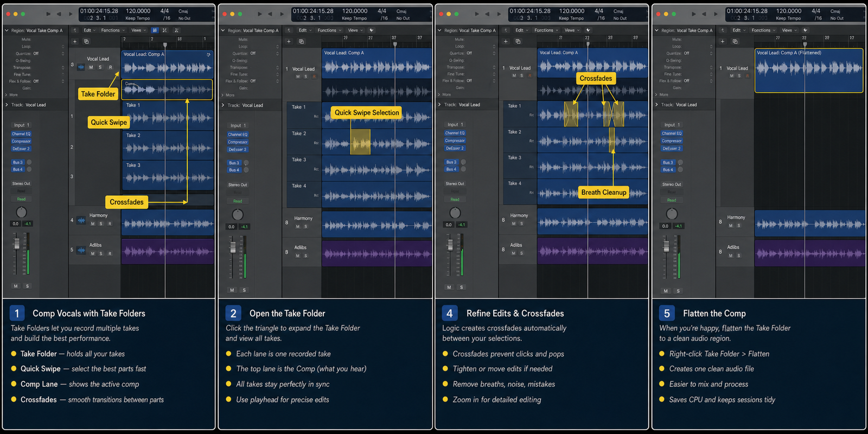Screen dimensions: 868x434
Task: Solo the Harmony track in step 2
Action: coord(305,226)
